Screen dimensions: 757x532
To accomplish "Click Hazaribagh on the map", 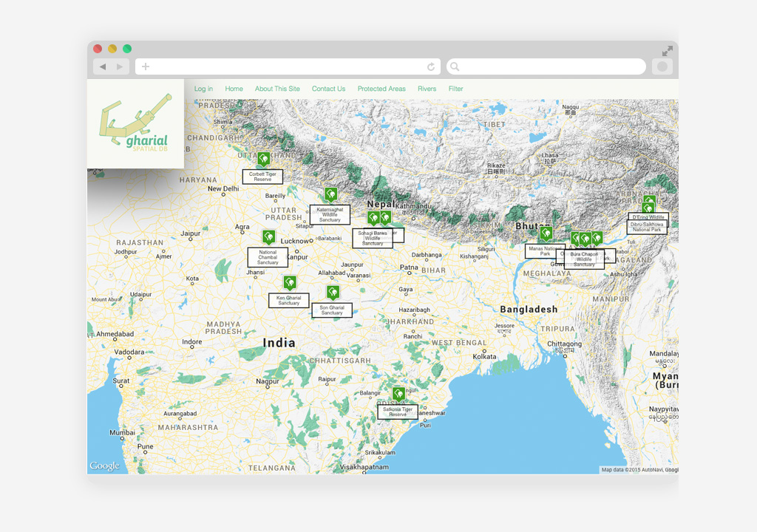I will click(x=414, y=310).
